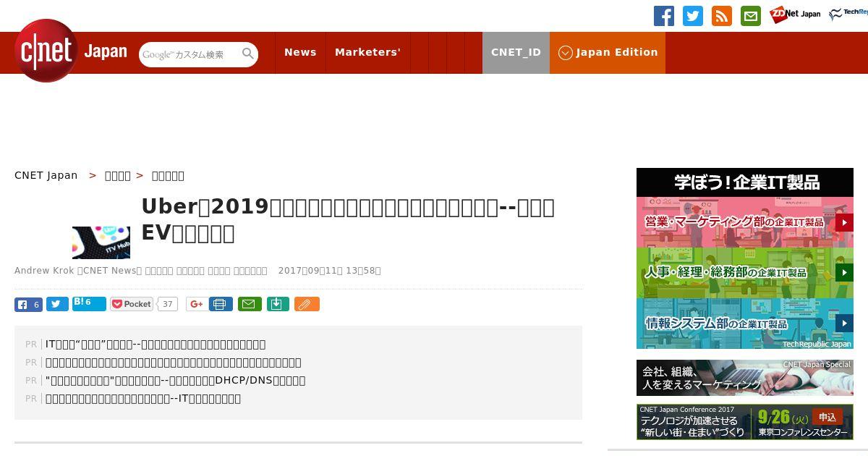Open the green newsletter mail icon
The height and width of the screenshot is (456, 868).
coord(751,15)
